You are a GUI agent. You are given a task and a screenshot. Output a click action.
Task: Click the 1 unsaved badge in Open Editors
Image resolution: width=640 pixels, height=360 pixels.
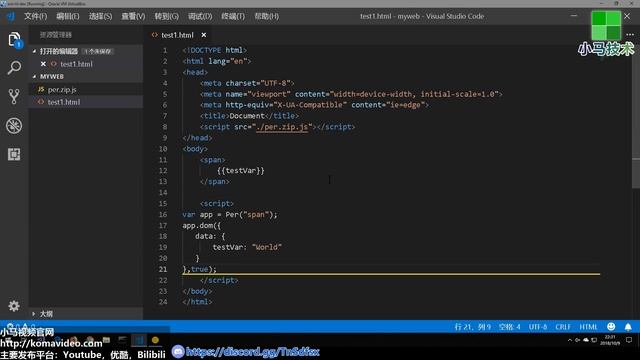[98, 51]
